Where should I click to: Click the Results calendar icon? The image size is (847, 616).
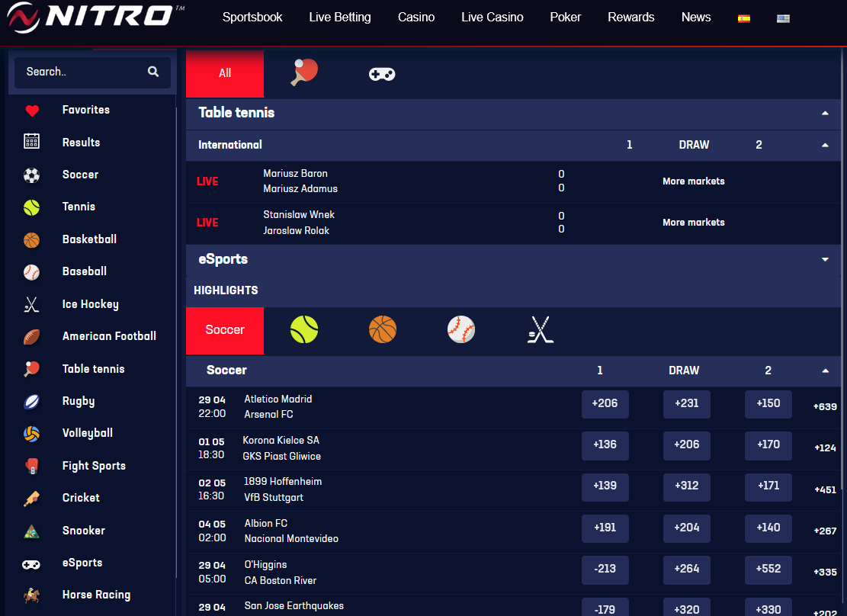pos(31,142)
